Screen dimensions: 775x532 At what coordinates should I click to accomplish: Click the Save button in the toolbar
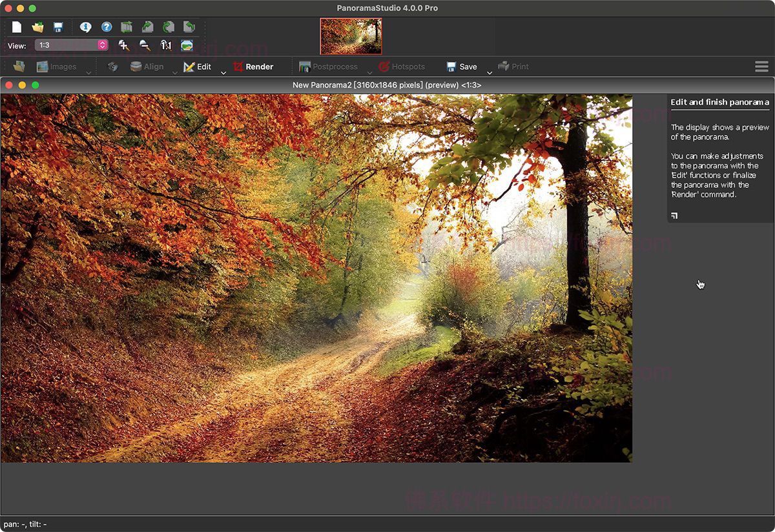click(x=461, y=66)
